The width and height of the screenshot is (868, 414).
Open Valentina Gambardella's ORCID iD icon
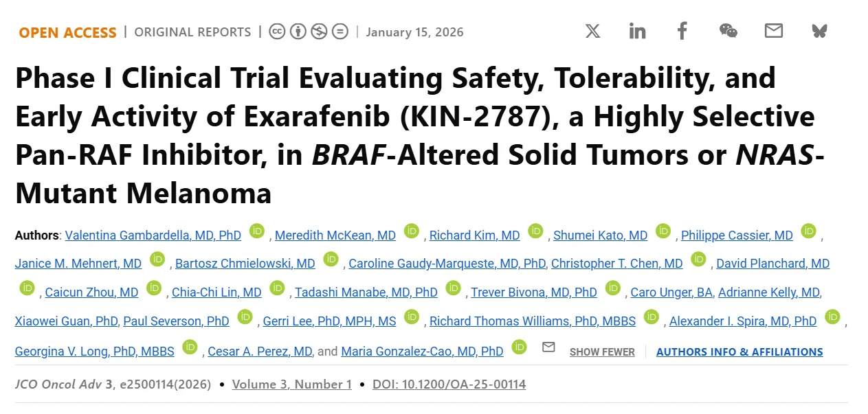coord(257,231)
